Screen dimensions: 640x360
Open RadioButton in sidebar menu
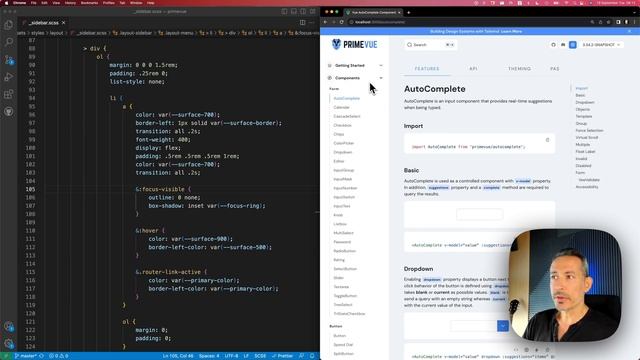344,251
